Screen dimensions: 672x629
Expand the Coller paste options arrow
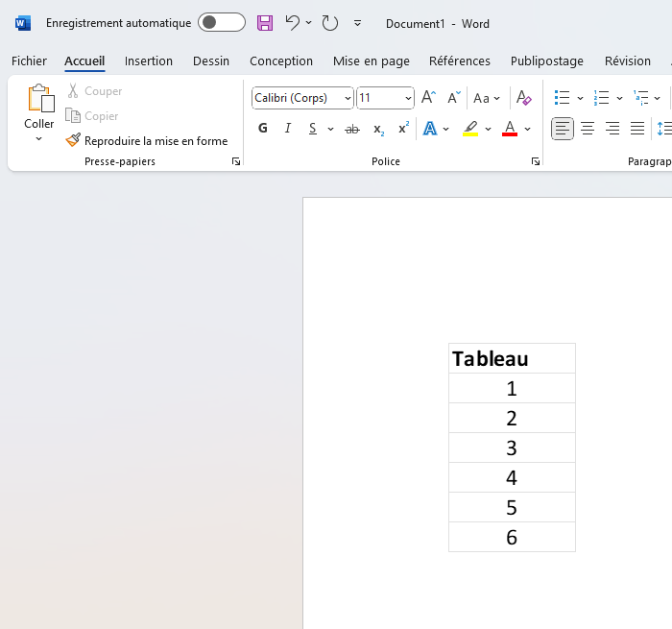(x=39, y=138)
